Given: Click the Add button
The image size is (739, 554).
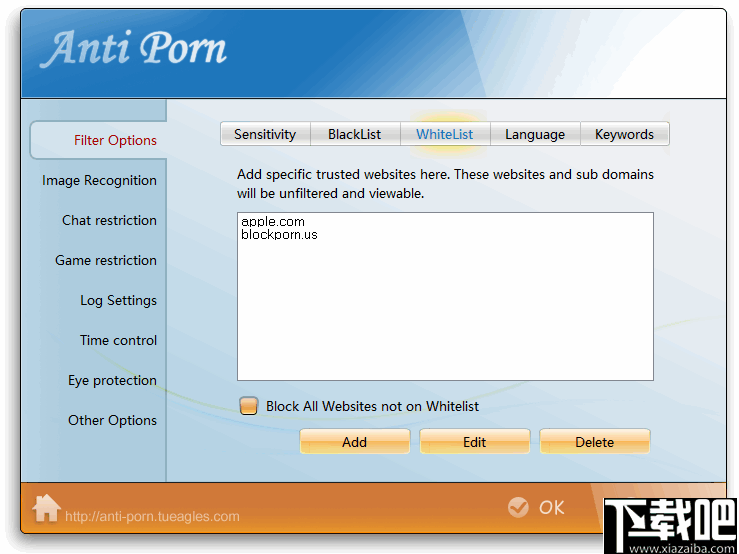Looking at the screenshot, I should 354,442.
